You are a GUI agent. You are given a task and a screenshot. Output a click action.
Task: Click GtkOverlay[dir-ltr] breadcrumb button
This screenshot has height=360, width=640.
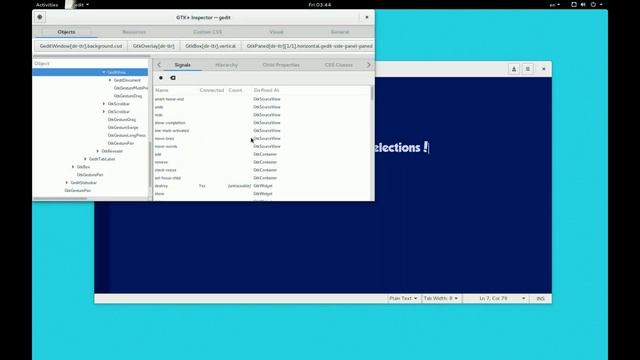click(x=153, y=46)
